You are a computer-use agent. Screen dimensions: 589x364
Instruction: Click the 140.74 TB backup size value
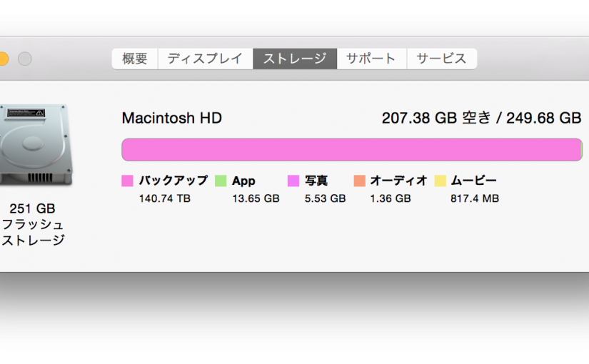pyautogui.click(x=164, y=198)
